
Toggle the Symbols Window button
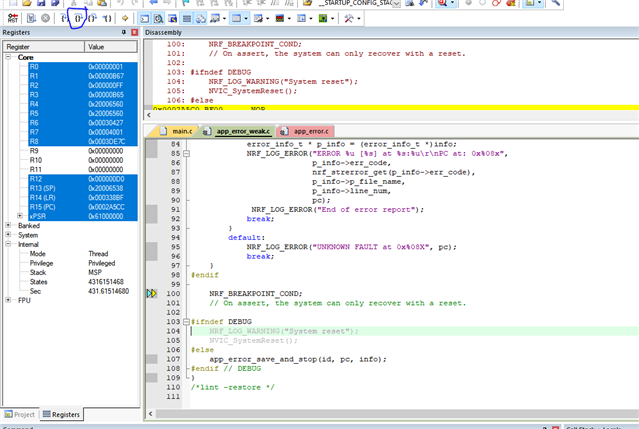172,18
